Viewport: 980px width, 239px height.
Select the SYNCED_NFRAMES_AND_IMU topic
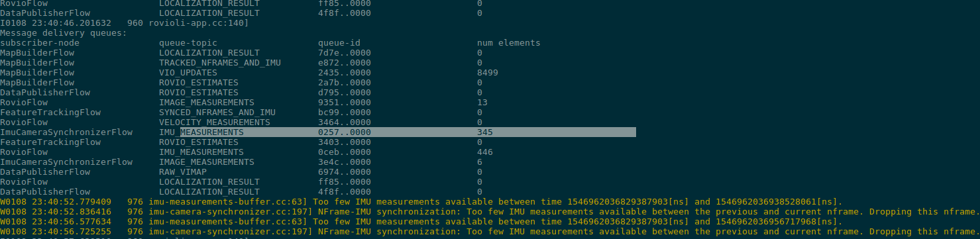click(217, 113)
